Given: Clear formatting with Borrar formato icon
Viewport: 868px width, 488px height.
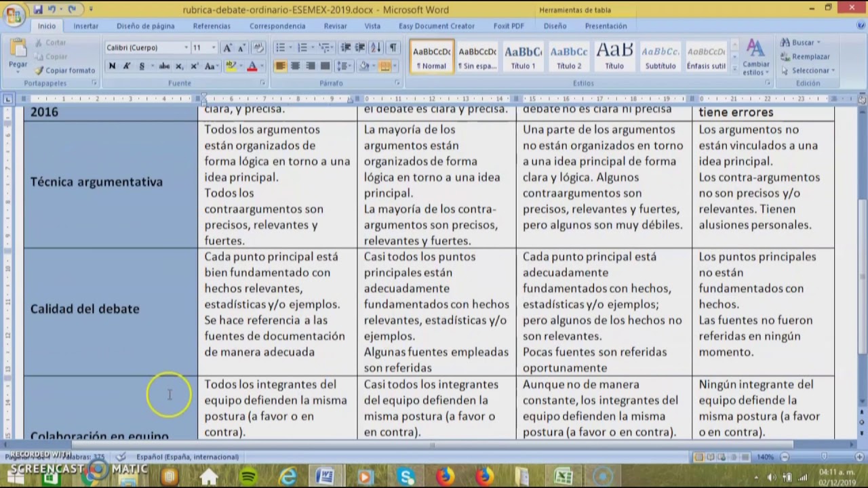Looking at the screenshot, I should pyautogui.click(x=258, y=48).
